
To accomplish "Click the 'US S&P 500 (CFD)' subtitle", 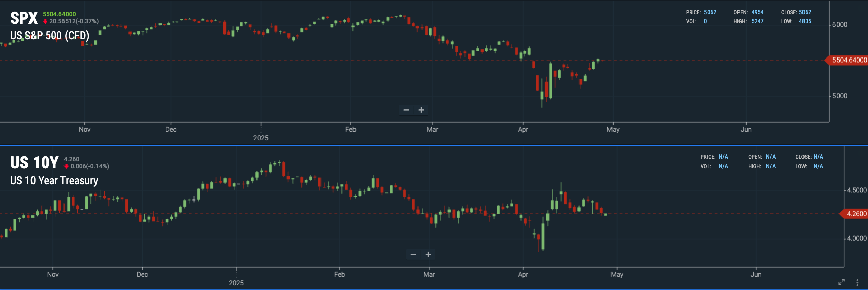I will click(x=50, y=36).
